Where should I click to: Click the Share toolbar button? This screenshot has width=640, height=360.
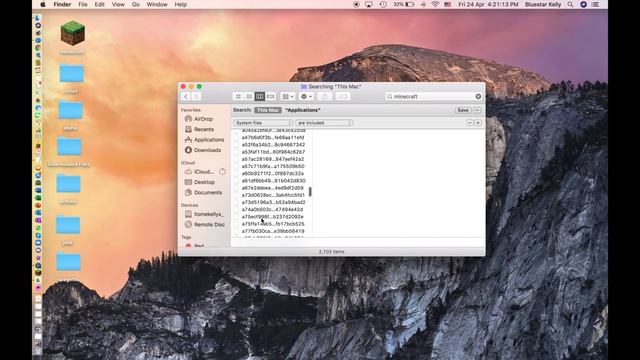[324, 96]
